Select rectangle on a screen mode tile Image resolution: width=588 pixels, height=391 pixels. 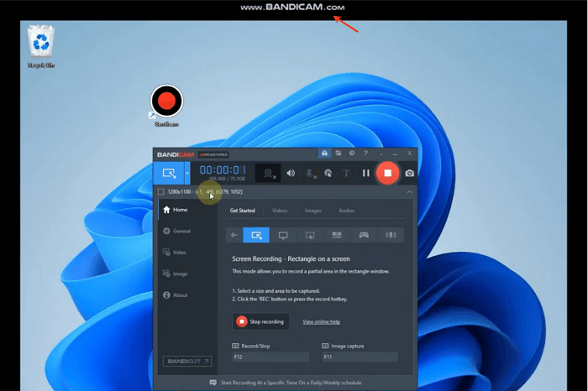[x=256, y=235]
